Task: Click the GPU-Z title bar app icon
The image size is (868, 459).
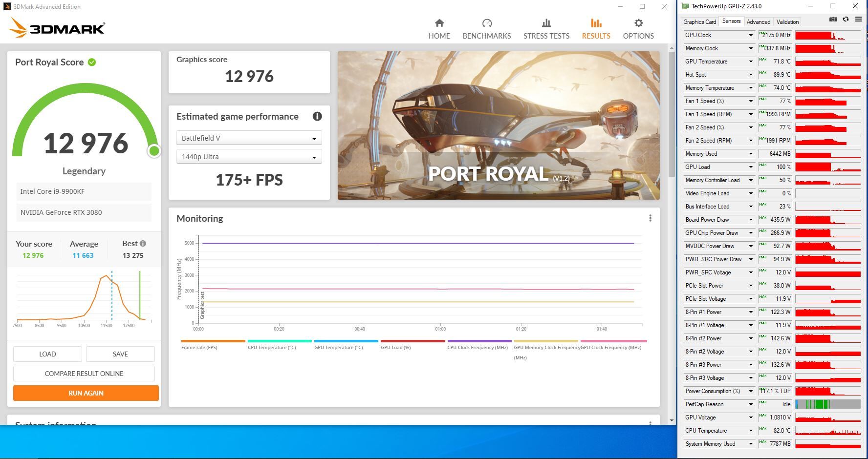Action: [685, 6]
